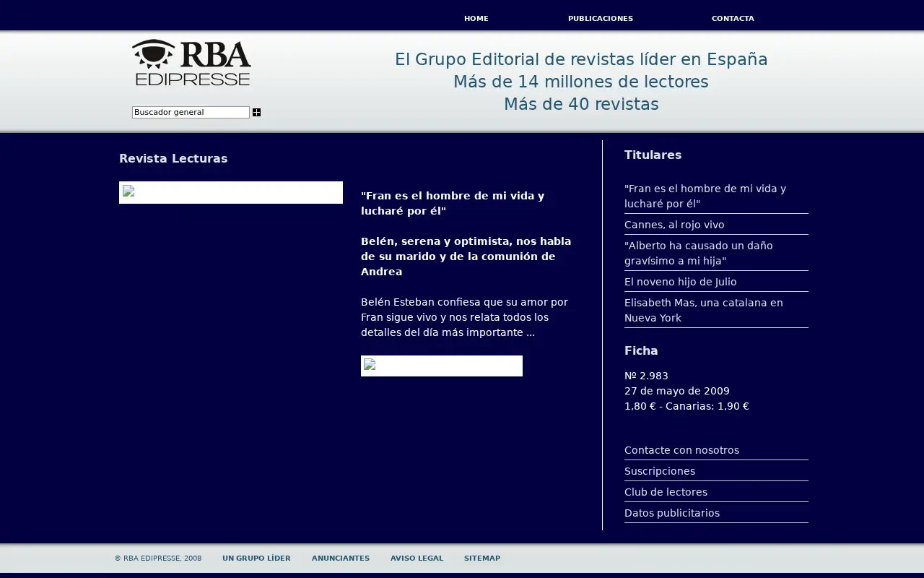Image resolution: width=924 pixels, height=578 pixels.
Task: Open the Datos publicitarios link
Action: (x=672, y=513)
